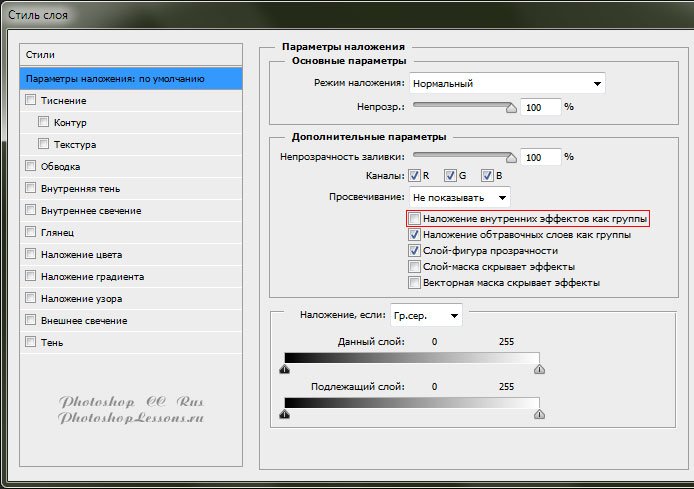Image resolution: width=694 pixels, height=489 pixels.
Task: Open the Наложение, если channel dropdown
Action: coord(427,315)
